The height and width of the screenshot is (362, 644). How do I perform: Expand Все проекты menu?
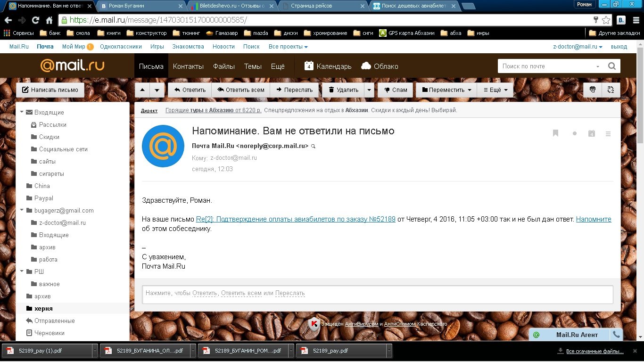[288, 47]
